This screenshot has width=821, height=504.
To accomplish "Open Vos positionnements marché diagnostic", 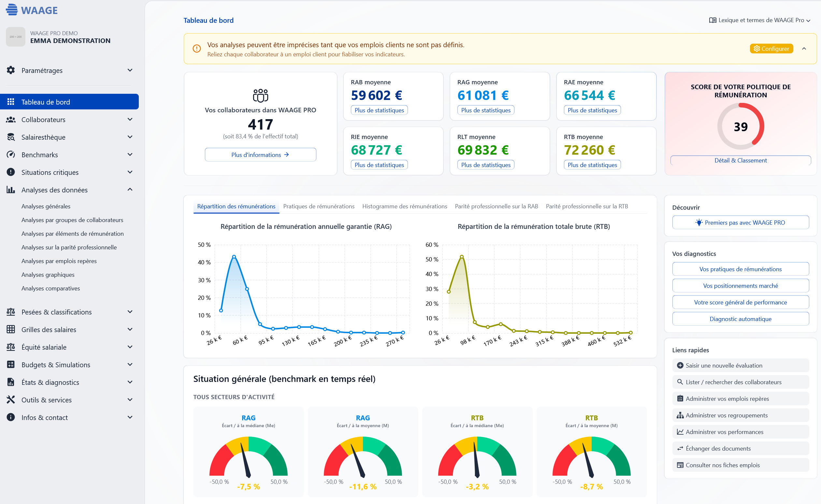I will pos(741,286).
